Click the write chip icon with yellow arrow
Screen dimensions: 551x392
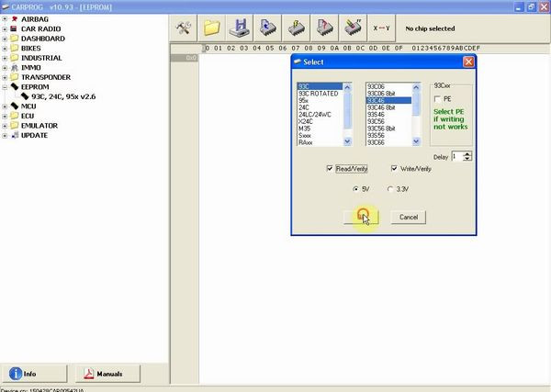(x=297, y=28)
